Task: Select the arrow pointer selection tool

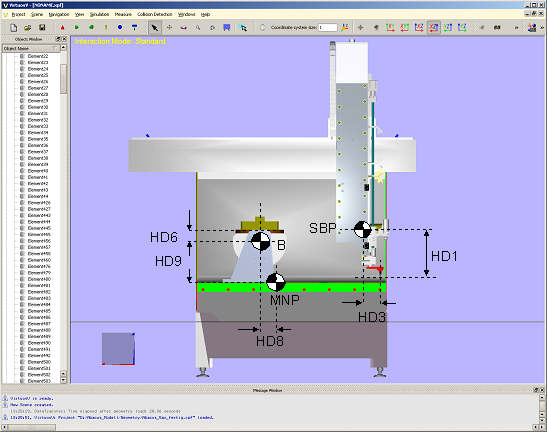Action: tap(155, 28)
